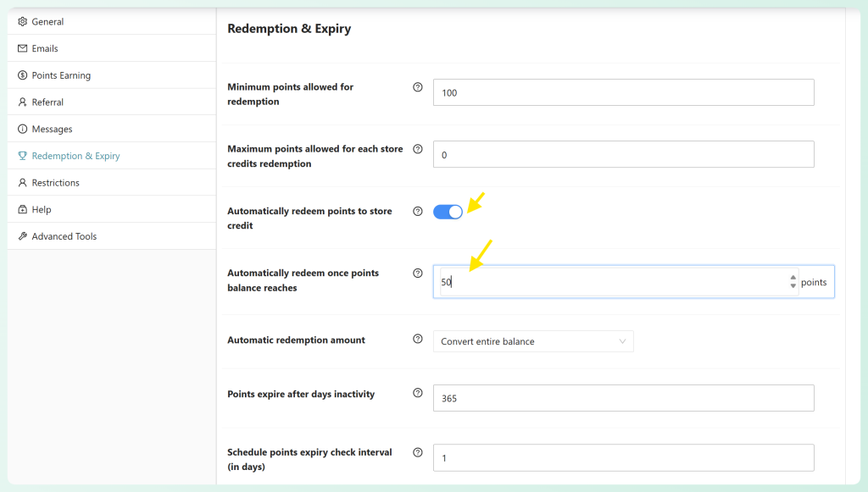Click the increment arrow on points balance stepper
The width and height of the screenshot is (868, 492).
click(793, 278)
